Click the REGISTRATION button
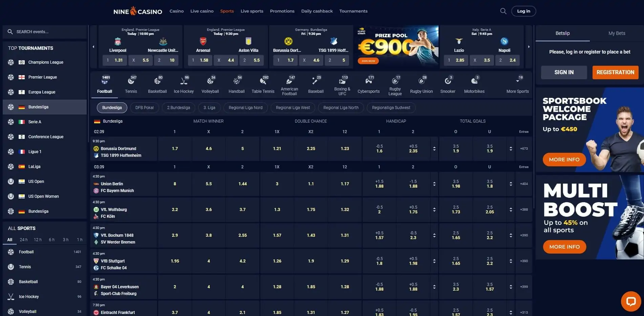 point(615,72)
